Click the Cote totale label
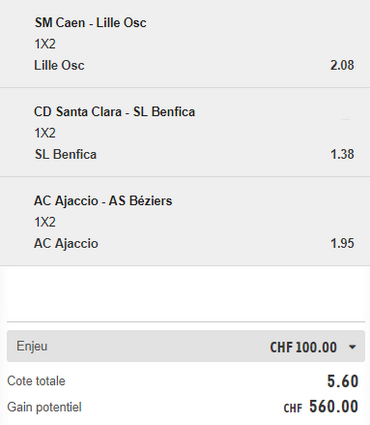 coord(36,381)
